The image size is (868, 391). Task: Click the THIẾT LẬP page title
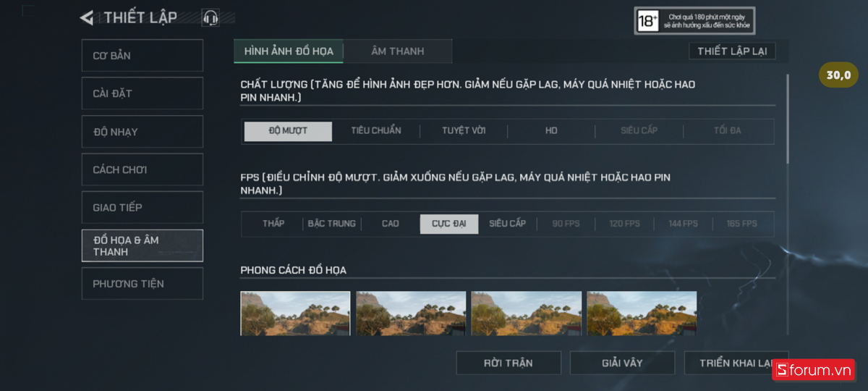pyautogui.click(x=140, y=18)
